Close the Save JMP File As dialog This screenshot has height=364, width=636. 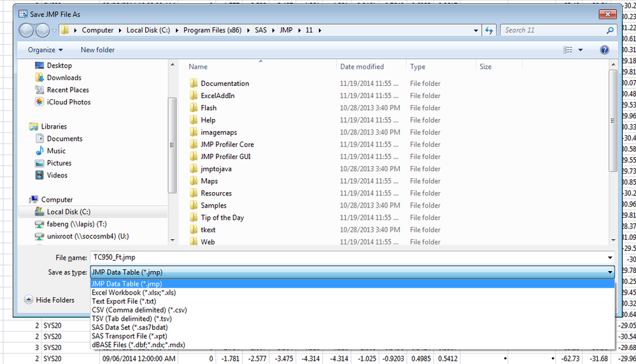click(607, 14)
